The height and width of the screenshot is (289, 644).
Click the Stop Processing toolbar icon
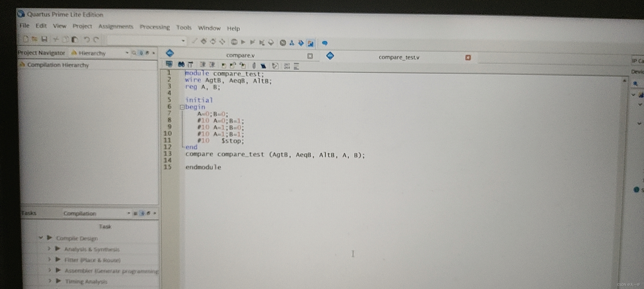click(x=234, y=42)
